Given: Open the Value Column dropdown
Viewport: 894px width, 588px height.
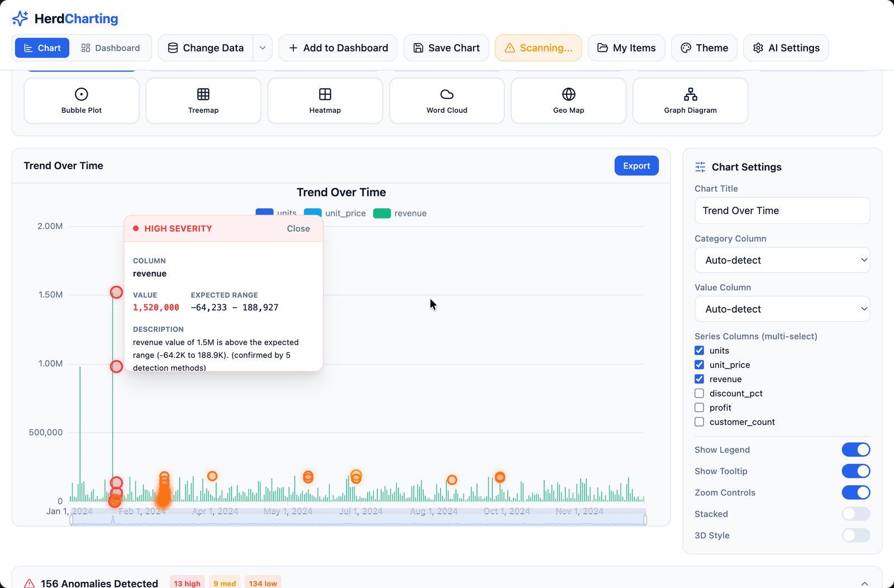Looking at the screenshot, I should coord(782,309).
